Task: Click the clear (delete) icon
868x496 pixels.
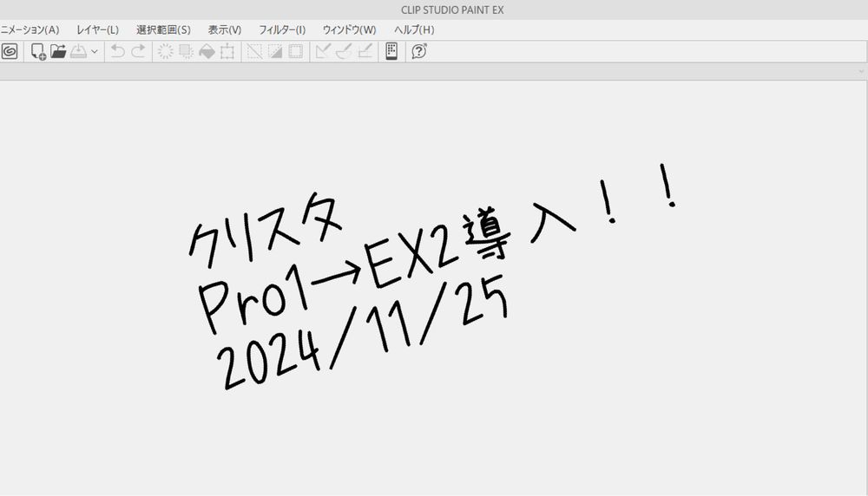Action: (165, 51)
